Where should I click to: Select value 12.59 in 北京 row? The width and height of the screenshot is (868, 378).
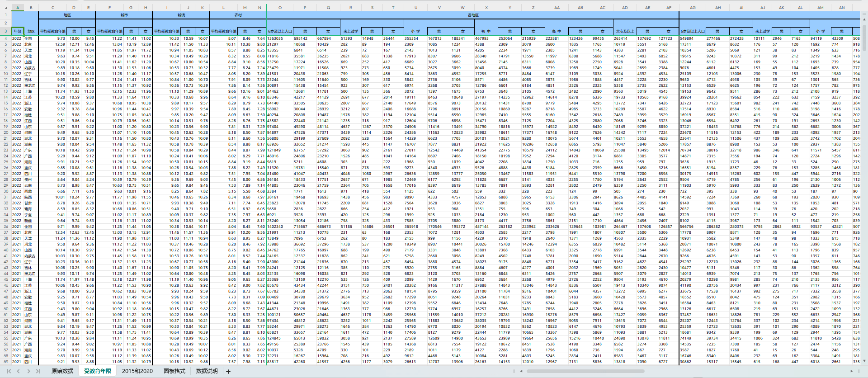pos(53,44)
